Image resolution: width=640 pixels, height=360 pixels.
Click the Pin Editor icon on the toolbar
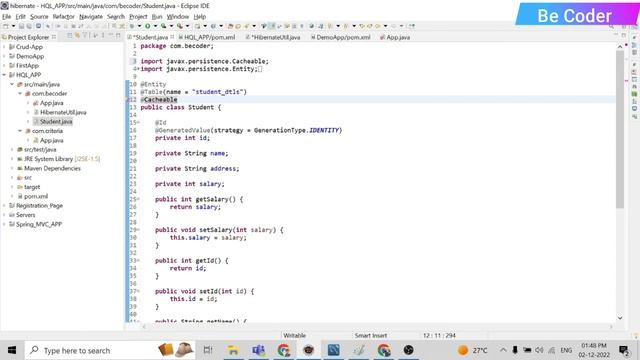(x=412, y=26)
